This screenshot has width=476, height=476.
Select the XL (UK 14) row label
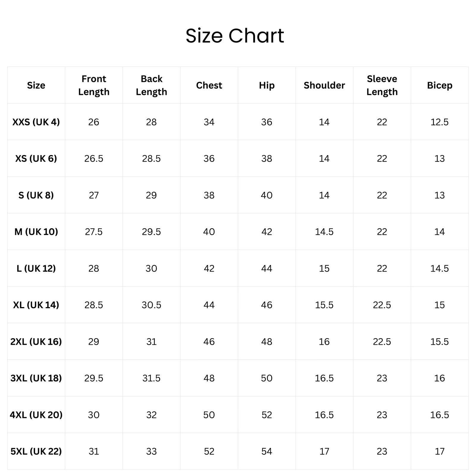click(36, 305)
